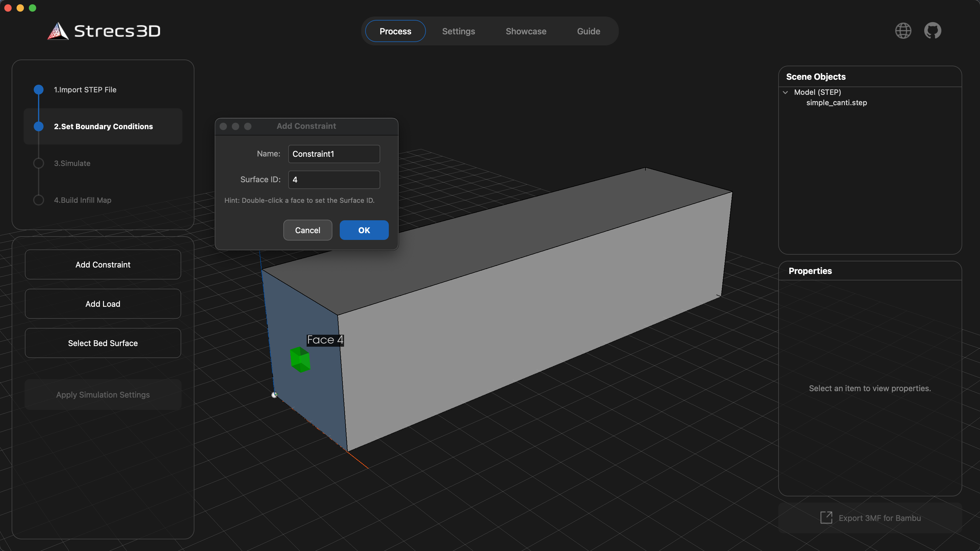Open the GitHub repository icon
This screenshot has width=980, height=551.
(933, 31)
